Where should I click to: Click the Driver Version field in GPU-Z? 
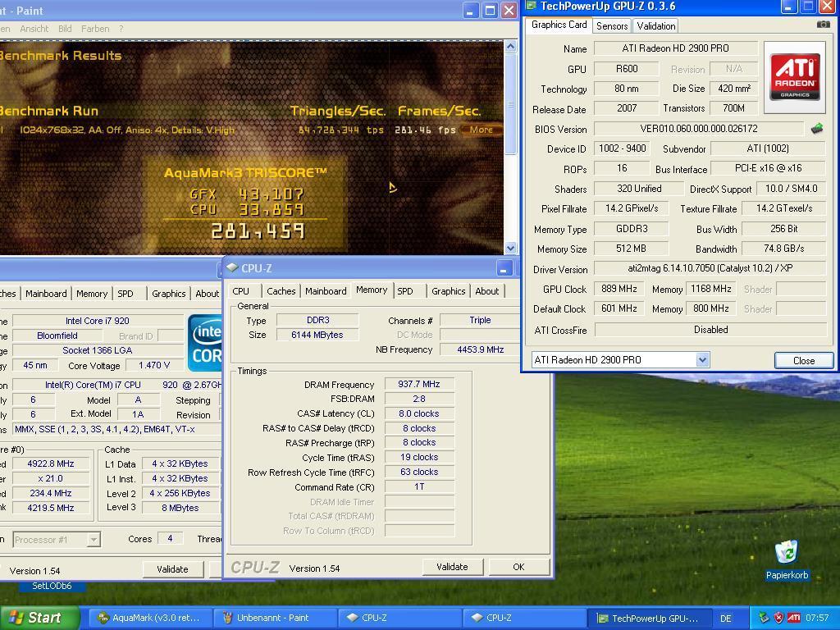tap(710, 268)
